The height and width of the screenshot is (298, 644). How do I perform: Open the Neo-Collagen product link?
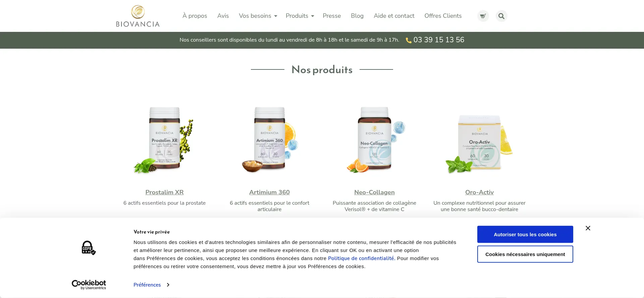374,192
